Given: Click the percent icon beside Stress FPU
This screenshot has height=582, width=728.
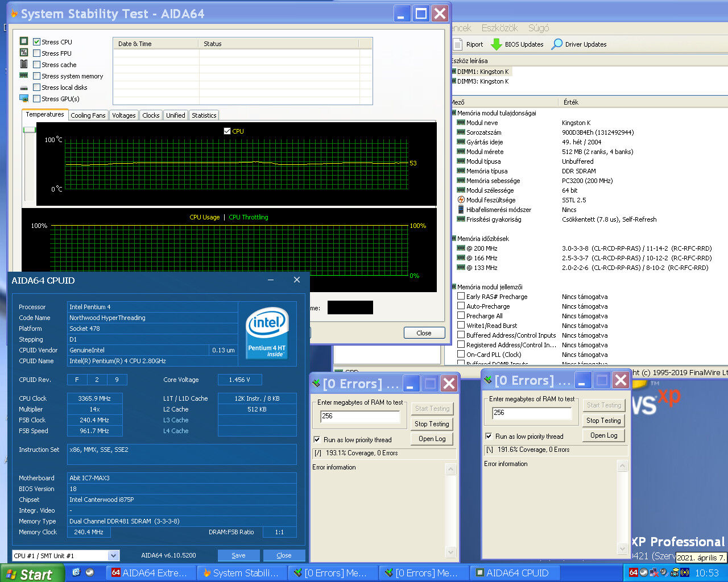Looking at the screenshot, I should pos(24,52).
